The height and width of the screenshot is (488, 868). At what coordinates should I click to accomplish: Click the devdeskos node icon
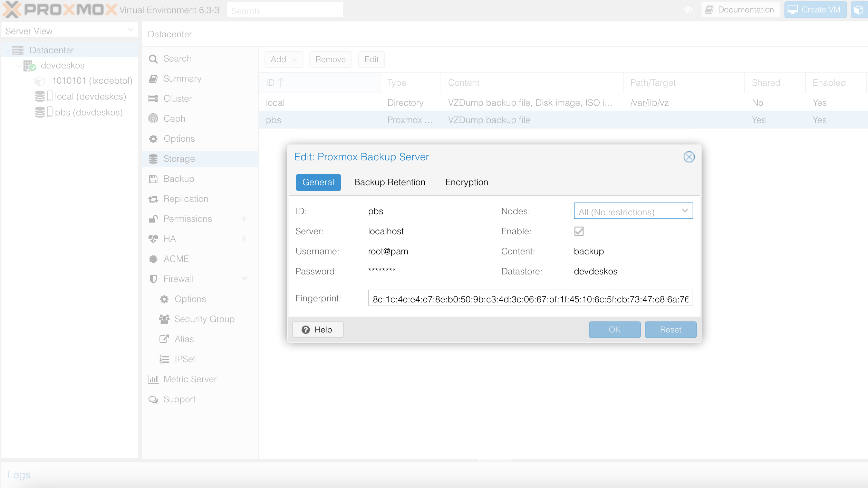[30, 66]
